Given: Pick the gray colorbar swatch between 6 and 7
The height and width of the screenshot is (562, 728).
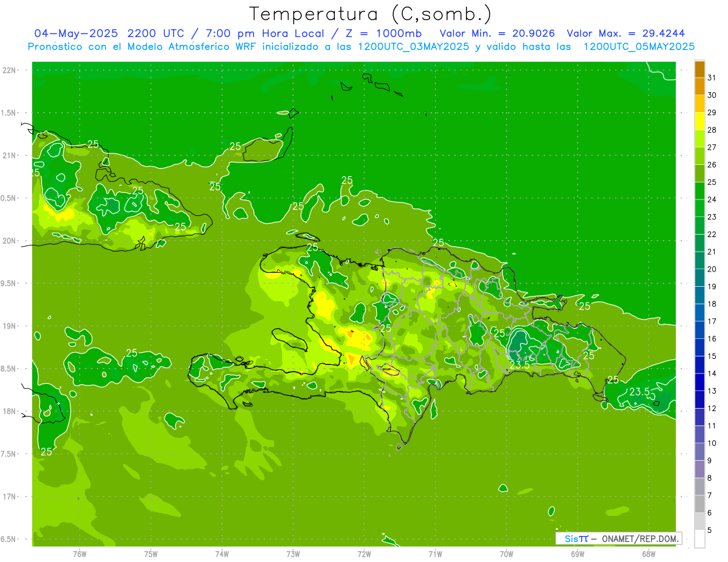Looking at the screenshot, I should pos(699,504).
